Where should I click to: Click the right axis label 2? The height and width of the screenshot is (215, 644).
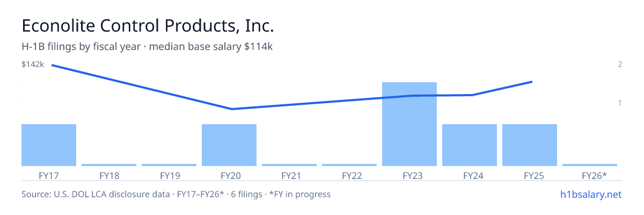620,64
